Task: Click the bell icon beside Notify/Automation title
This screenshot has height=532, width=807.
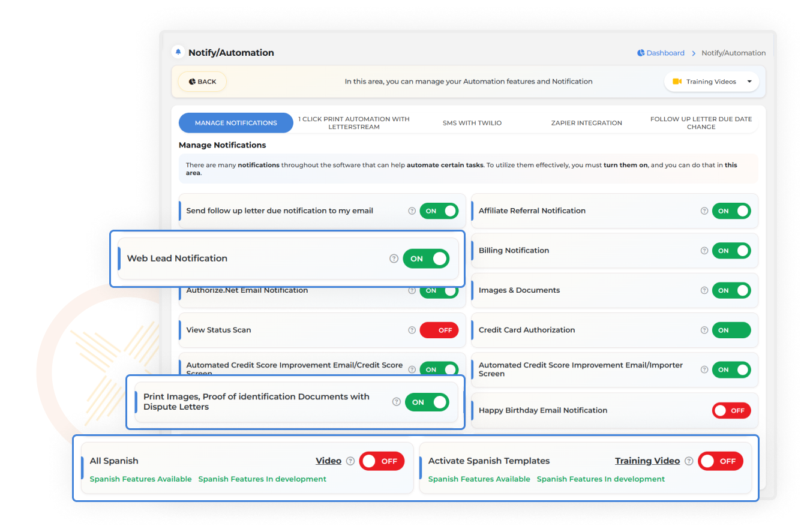Action: tap(178, 52)
